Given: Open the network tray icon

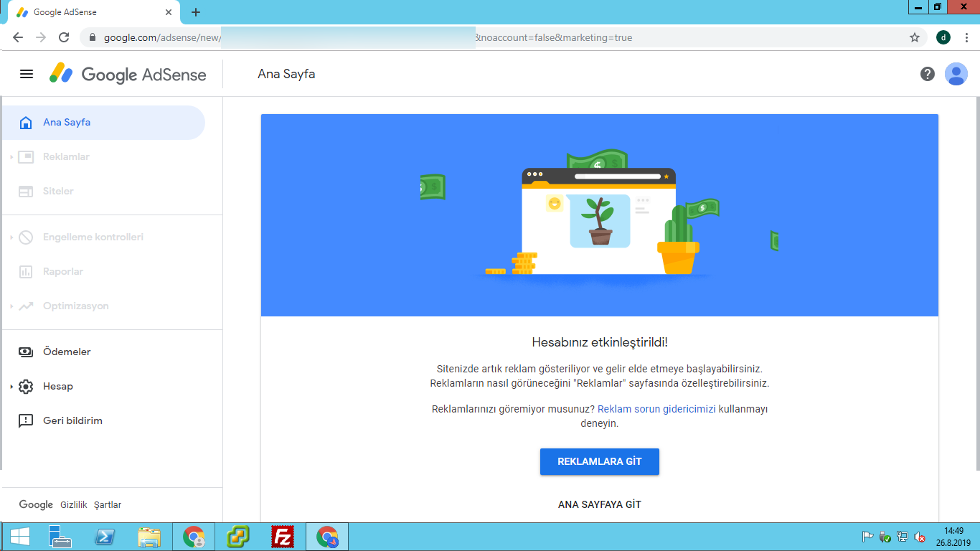Looking at the screenshot, I should tap(903, 537).
